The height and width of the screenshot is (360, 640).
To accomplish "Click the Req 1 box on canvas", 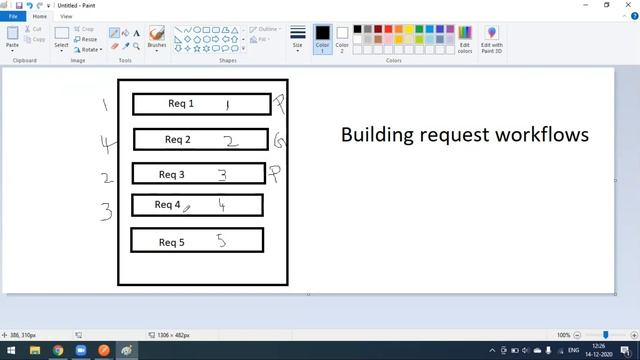I will [x=202, y=104].
